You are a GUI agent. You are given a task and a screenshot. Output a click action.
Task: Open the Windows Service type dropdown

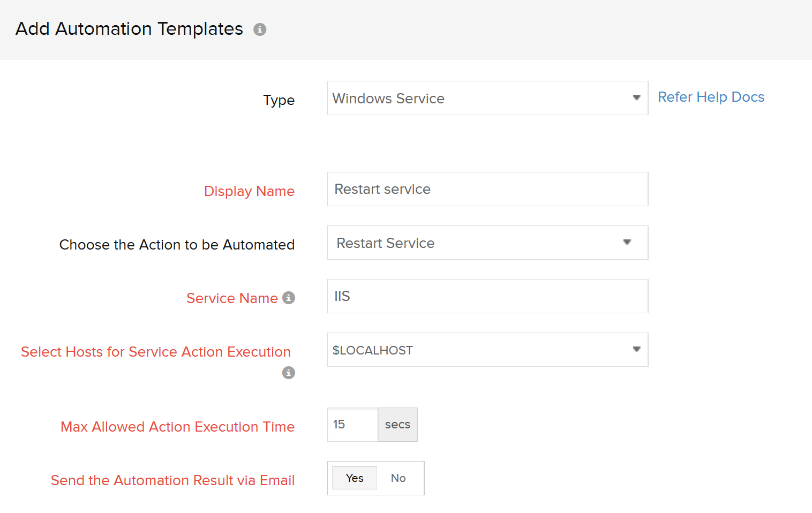click(x=482, y=98)
